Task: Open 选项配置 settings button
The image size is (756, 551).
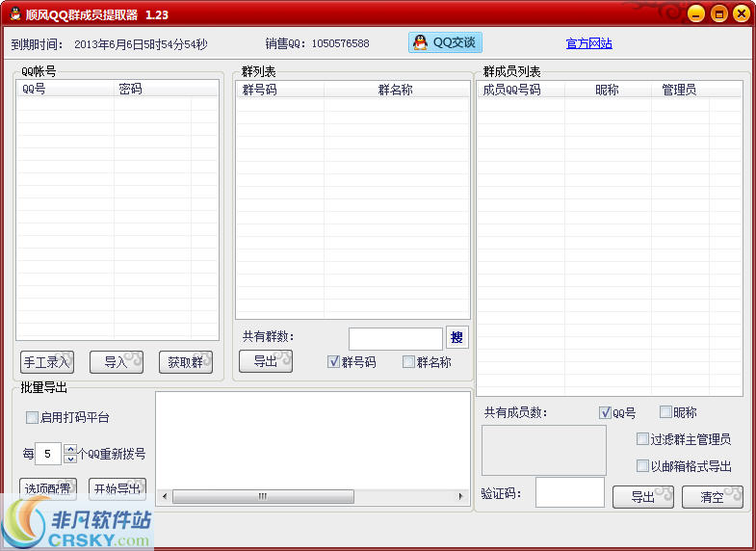Action: (x=48, y=488)
